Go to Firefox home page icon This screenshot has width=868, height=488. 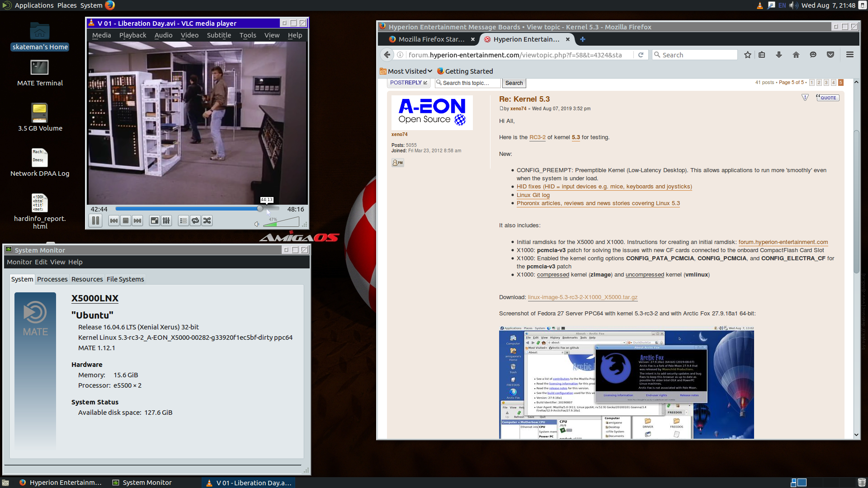click(796, 55)
